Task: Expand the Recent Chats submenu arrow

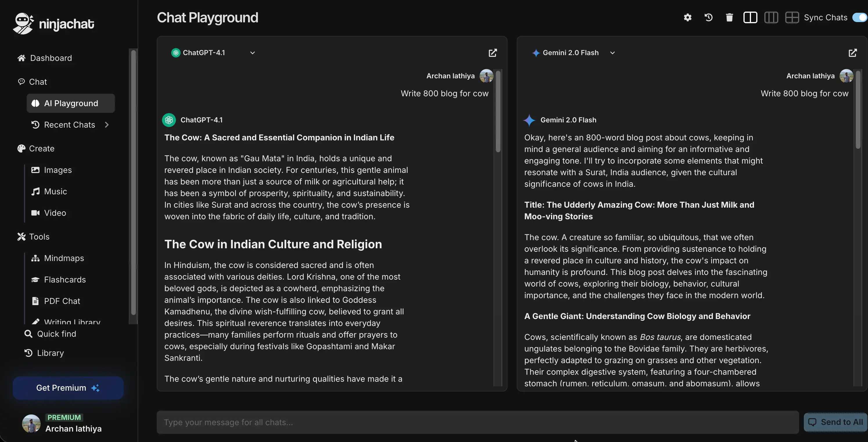Action: coord(107,125)
